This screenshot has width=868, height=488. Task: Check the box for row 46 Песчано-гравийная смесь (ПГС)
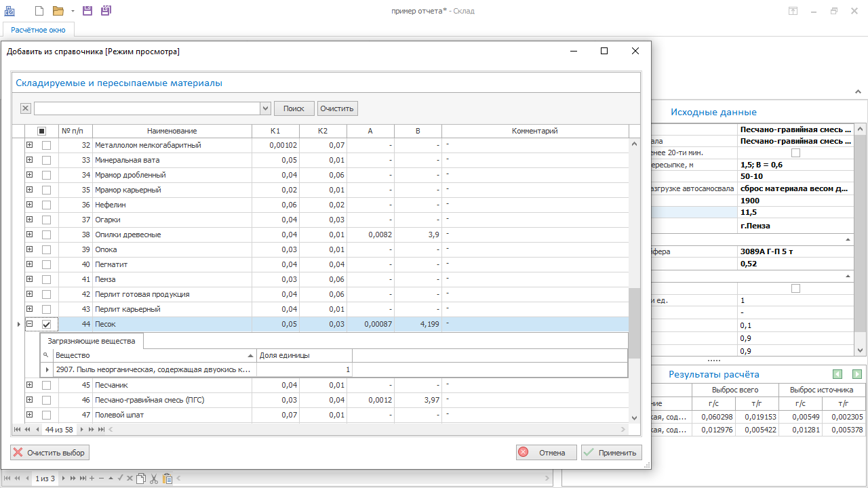(x=46, y=400)
